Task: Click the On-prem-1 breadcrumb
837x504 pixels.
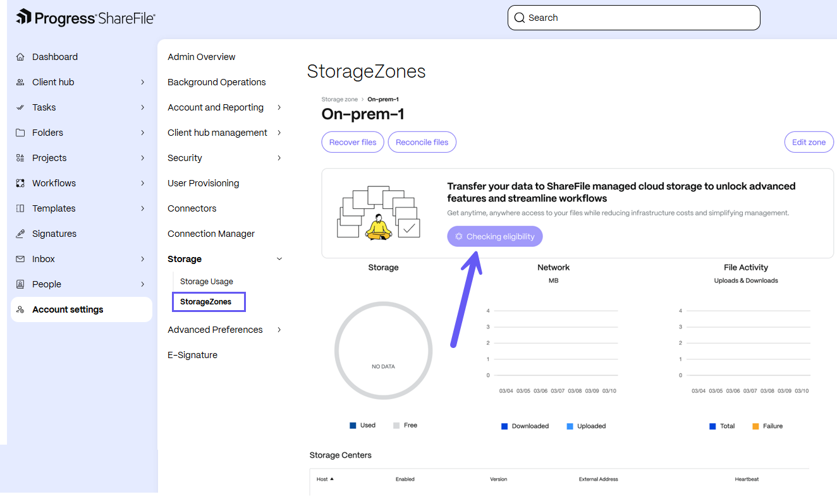Action: tap(383, 99)
